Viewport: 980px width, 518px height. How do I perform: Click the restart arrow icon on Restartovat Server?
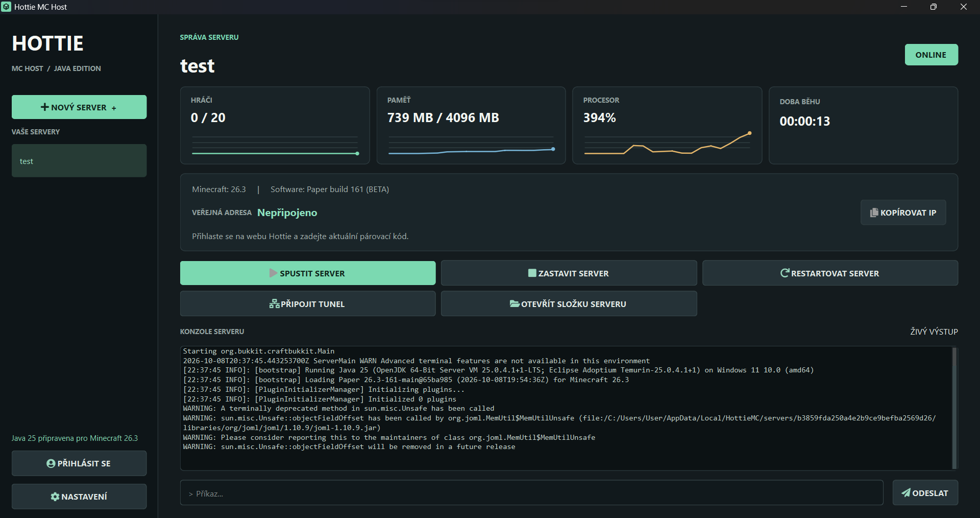pos(785,273)
